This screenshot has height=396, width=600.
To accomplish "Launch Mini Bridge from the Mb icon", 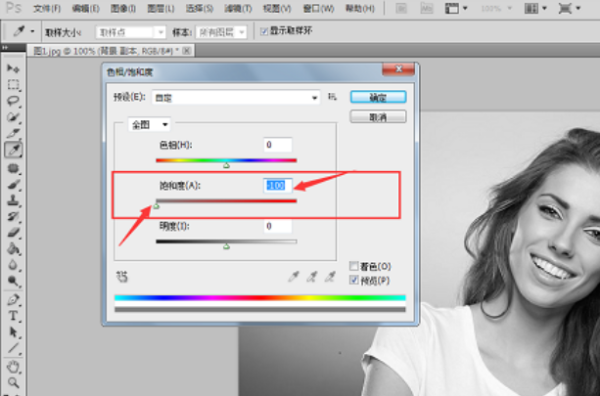I will (x=426, y=8).
